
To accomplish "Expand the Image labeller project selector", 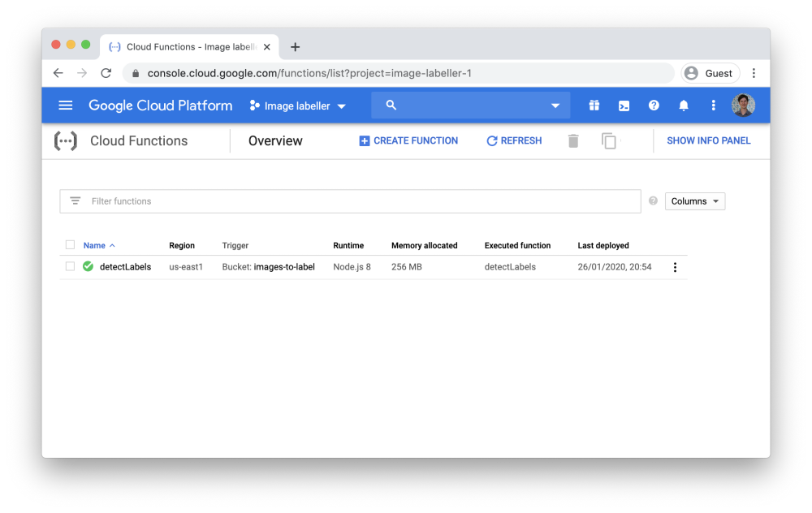I will click(298, 106).
